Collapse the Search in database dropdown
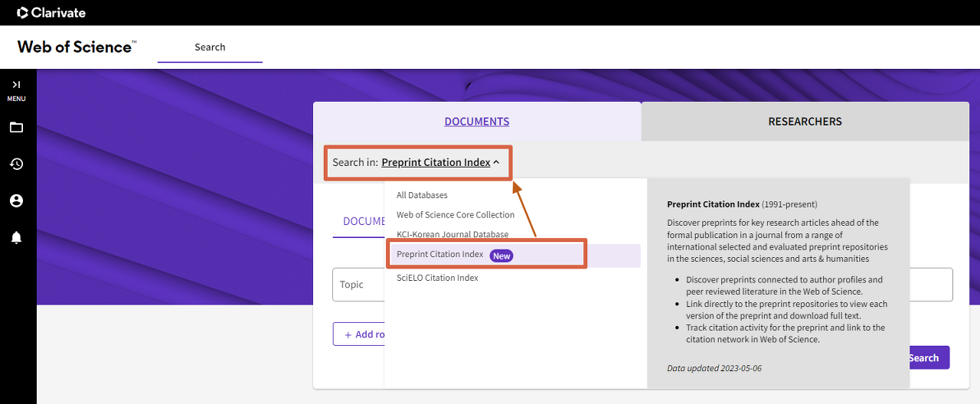Image resolution: width=980 pixels, height=404 pixels. (x=441, y=162)
